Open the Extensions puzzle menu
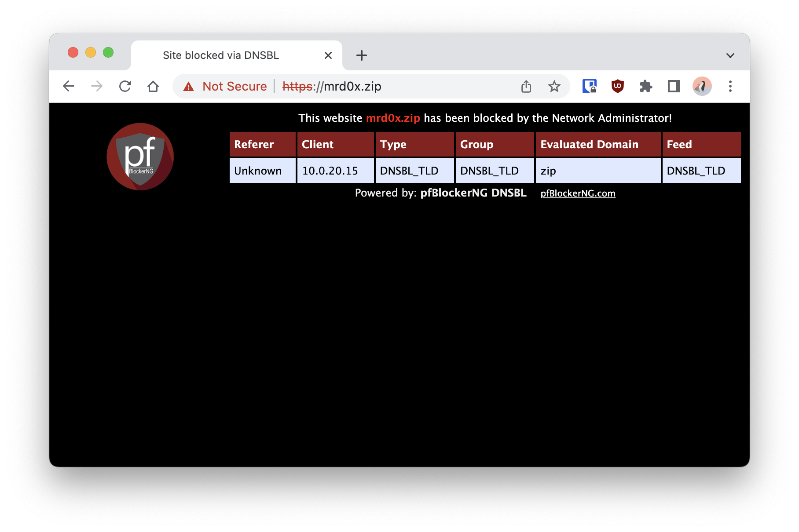The image size is (799, 532). click(x=646, y=86)
